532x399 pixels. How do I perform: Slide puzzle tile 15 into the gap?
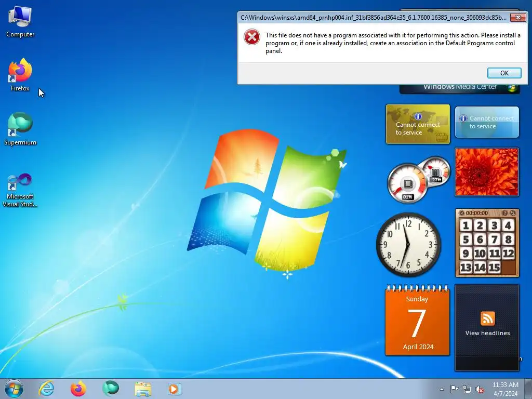tap(495, 268)
